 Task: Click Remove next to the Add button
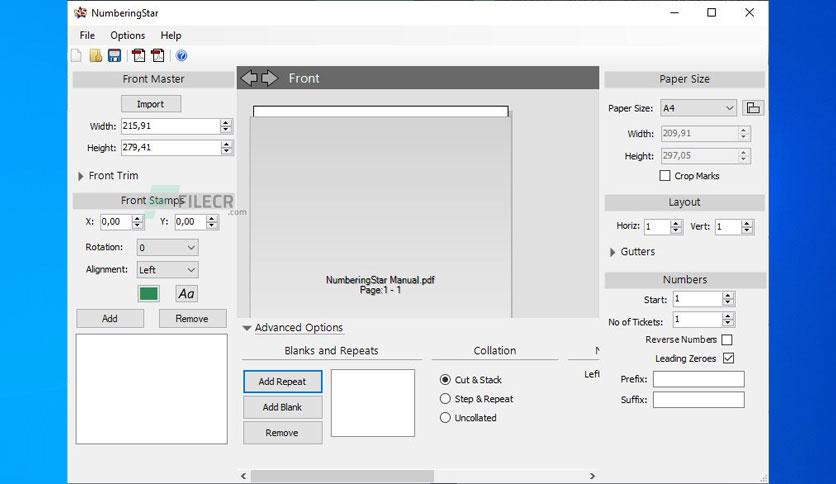(192, 319)
